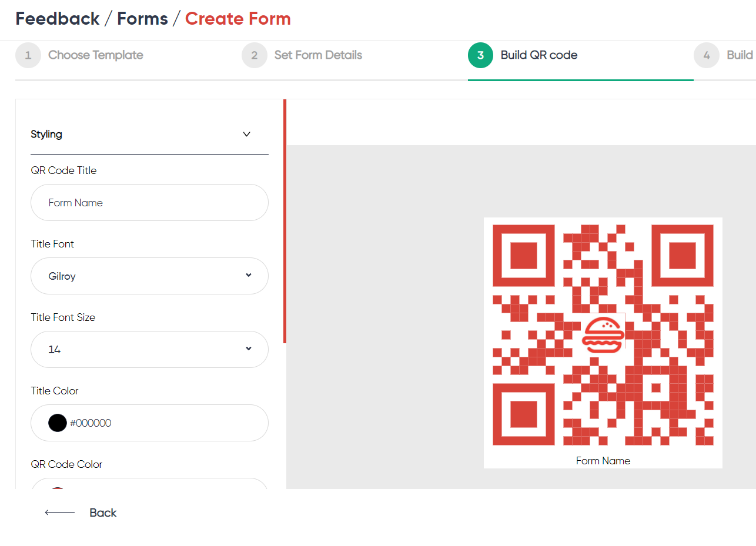Click the step number 1 circle
This screenshot has width=756, height=546.
(x=28, y=55)
